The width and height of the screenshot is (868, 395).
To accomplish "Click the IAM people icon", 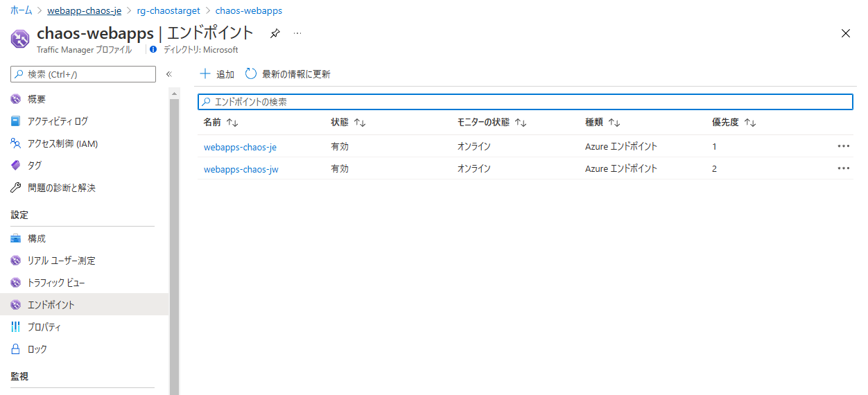I will point(16,143).
